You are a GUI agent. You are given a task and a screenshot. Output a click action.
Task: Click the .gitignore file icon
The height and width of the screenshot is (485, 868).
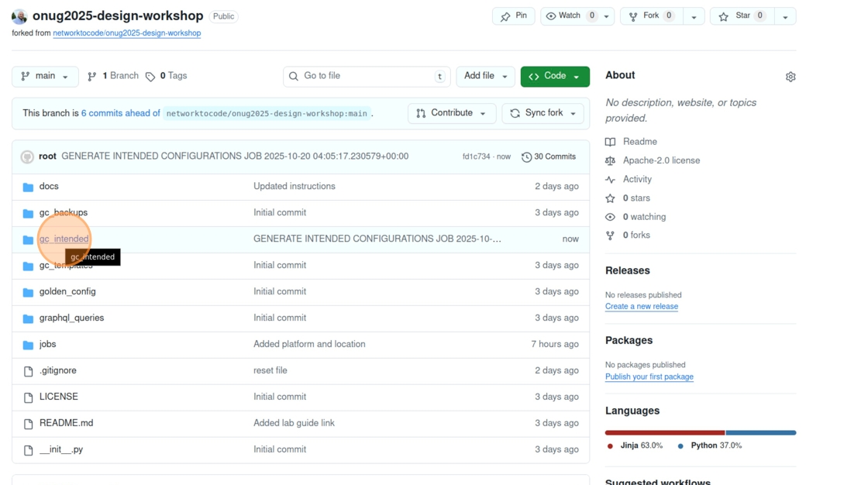28,372
